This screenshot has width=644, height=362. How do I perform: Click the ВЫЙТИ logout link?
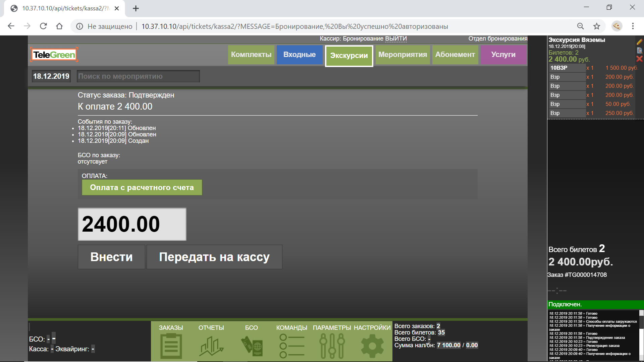(396, 39)
